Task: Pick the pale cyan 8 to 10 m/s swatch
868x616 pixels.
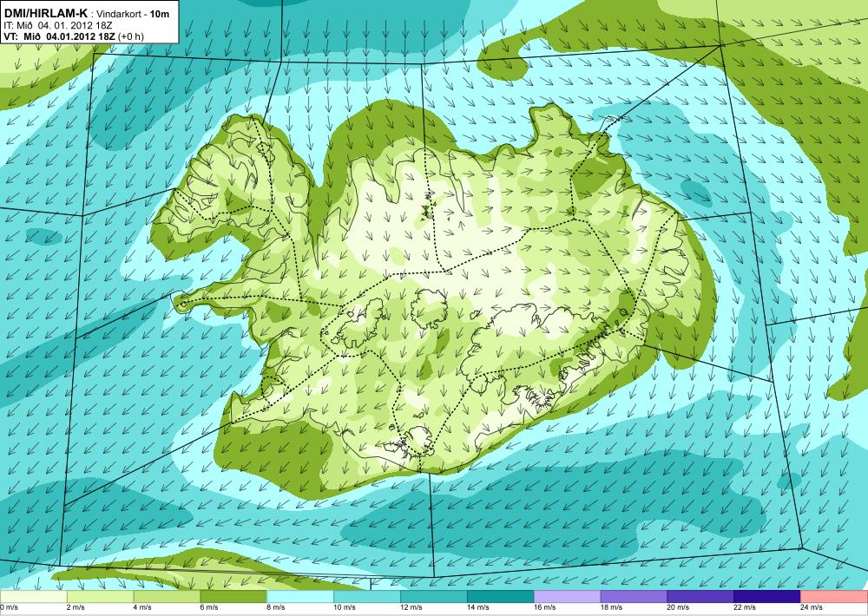Action: coord(300,597)
